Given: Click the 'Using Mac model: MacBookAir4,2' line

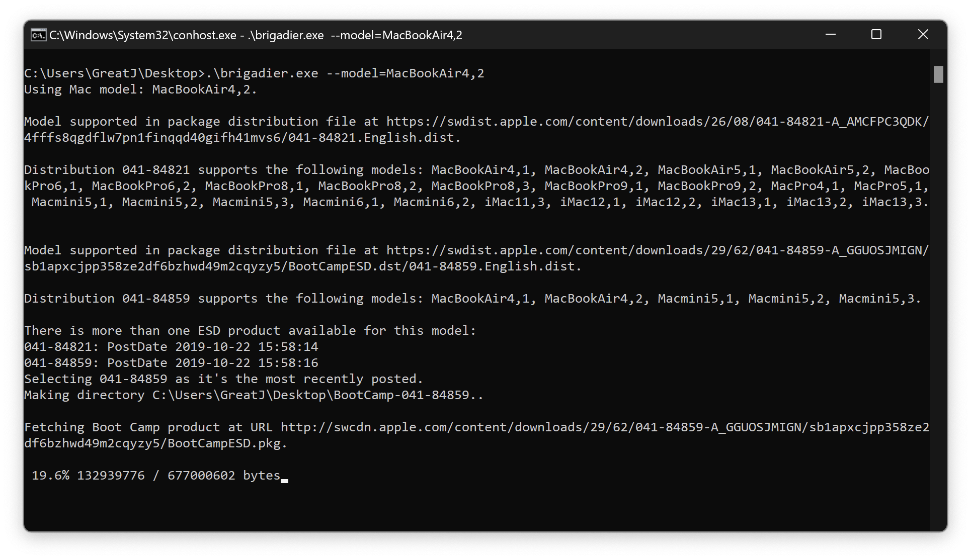Looking at the screenshot, I should pos(141,89).
